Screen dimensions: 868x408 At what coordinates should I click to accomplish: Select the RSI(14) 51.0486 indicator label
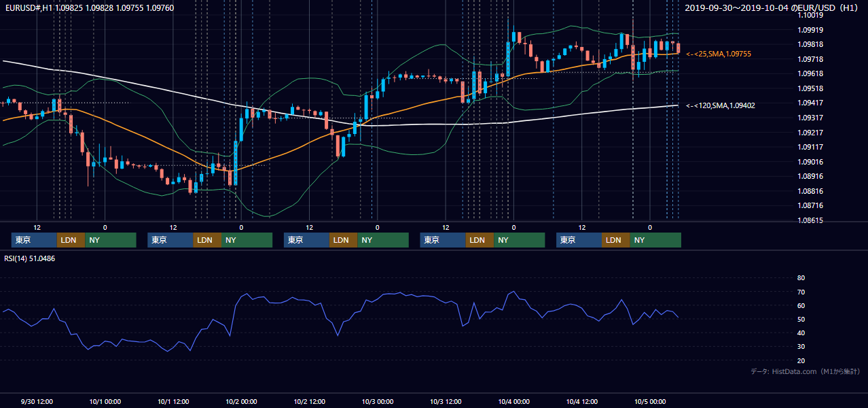(29, 258)
